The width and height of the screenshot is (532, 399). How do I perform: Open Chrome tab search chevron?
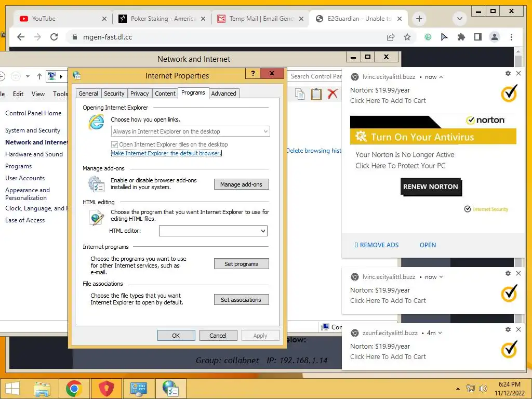(460, 19)
